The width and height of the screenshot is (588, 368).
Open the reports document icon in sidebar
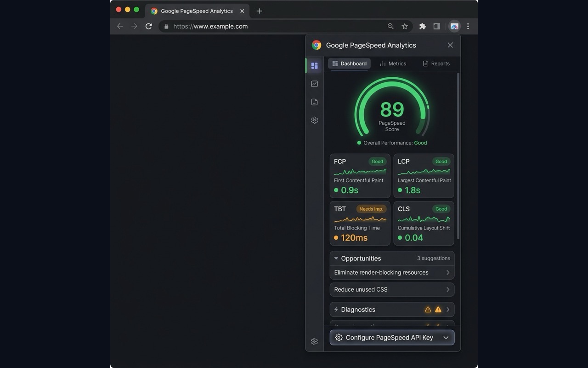[314, 102]
